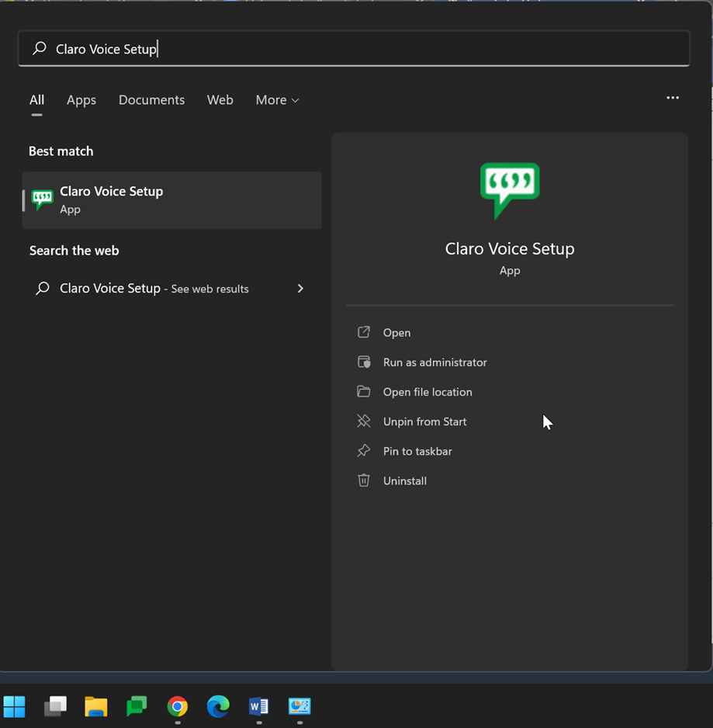Image resolution: width=713 pixels, height=728 pixels.
Task: Select Open file location
Action: point(427,392)
